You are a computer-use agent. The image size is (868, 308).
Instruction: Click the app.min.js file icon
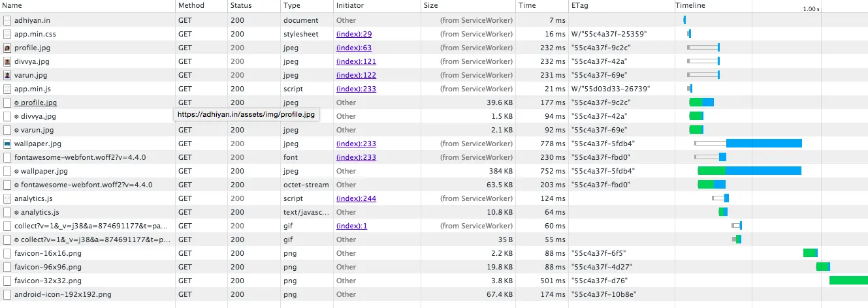point(7,89)
